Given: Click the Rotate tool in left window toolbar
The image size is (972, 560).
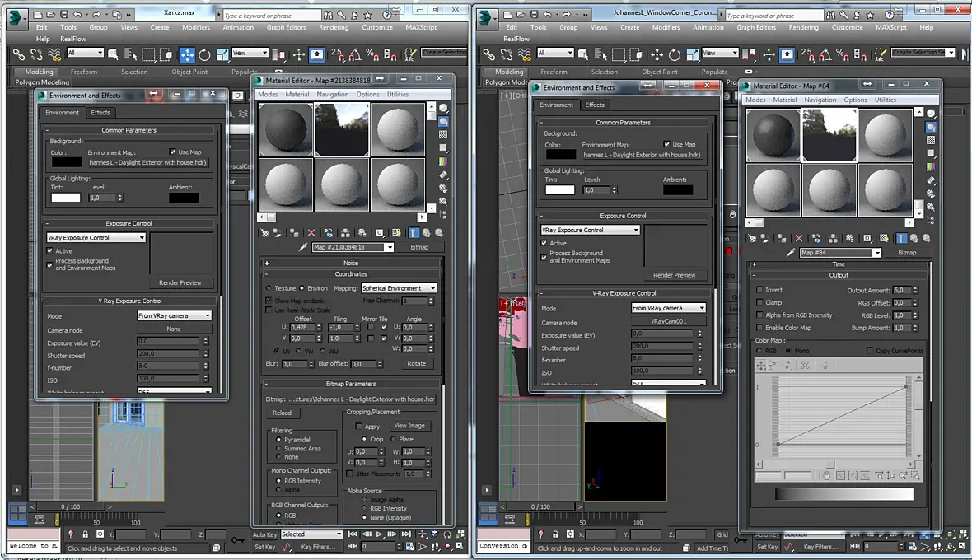Looking at the screenshot, I should [x=203, y=54].
